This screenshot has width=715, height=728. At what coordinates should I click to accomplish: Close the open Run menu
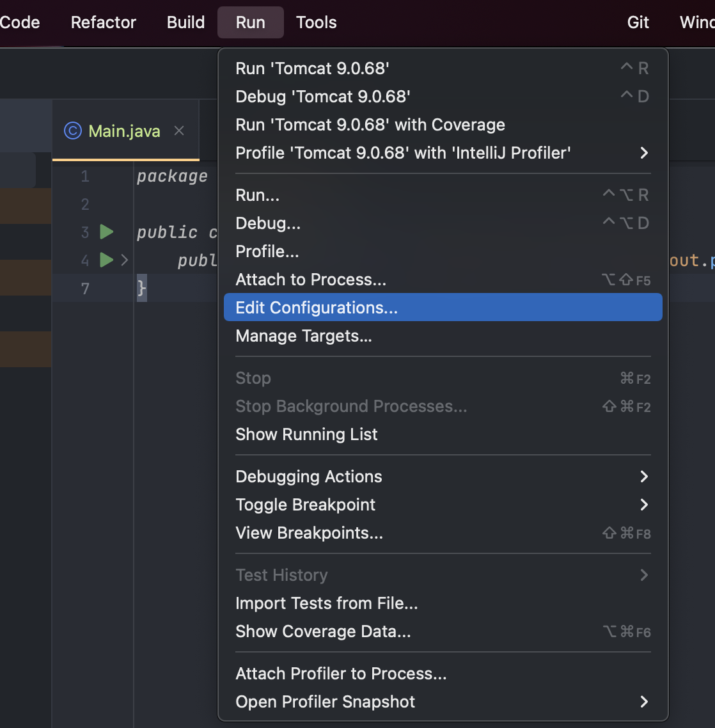tap(250, 22)
